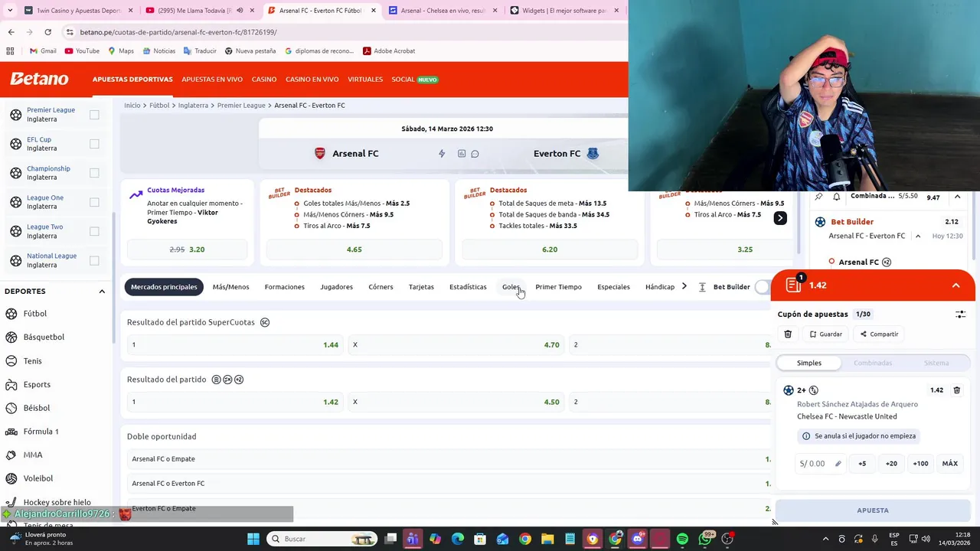The height and width of the screenshot is (551, 980).
Task: Open WhatsApp from the Windows taskbar
Action: [x=705, y=539]
